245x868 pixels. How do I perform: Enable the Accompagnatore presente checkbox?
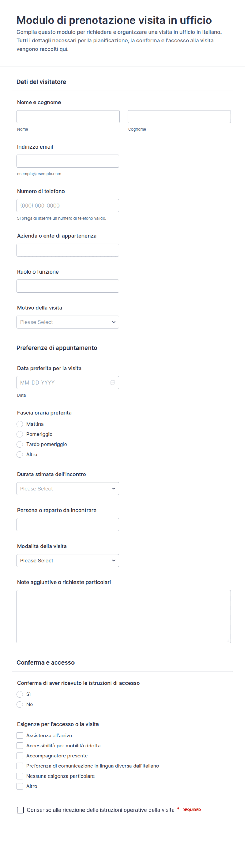tap(20, 755)
